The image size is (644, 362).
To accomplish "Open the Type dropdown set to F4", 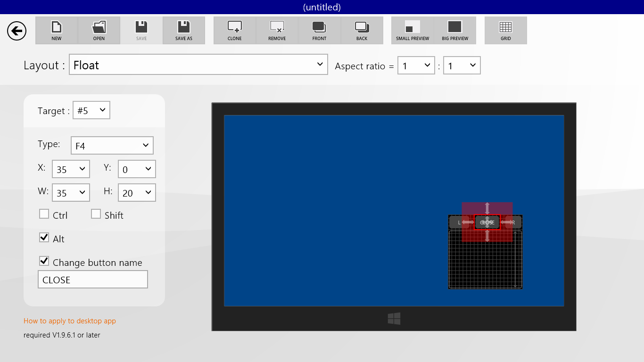I will click(112, 145).
